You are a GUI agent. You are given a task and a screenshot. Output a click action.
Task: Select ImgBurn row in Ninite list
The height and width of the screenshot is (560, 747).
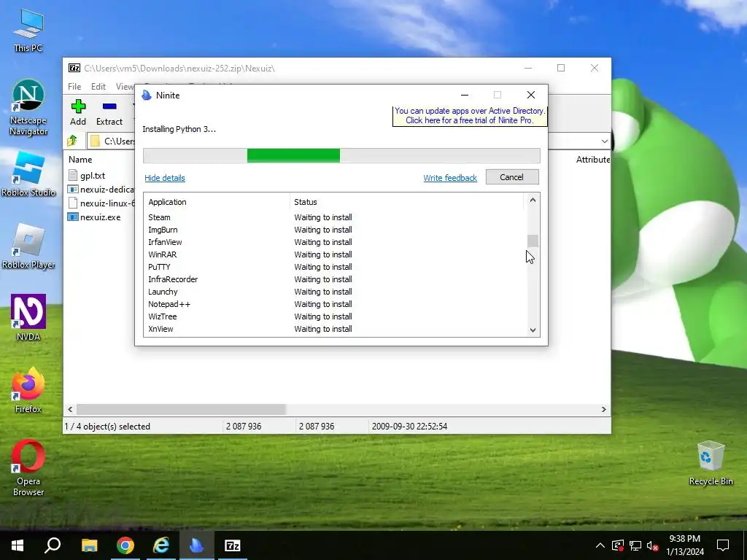[x=335, y=230]
